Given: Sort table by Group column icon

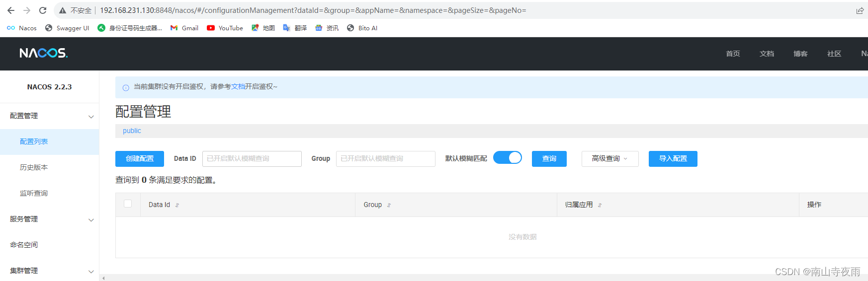Looking at the screenshot, I should click(389, 205).
